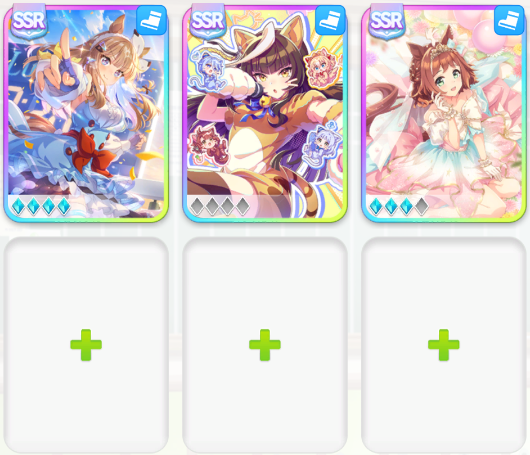Select the tiger costume girl card
The width and height of the screenshot is (530, 455).
[265, 114]
